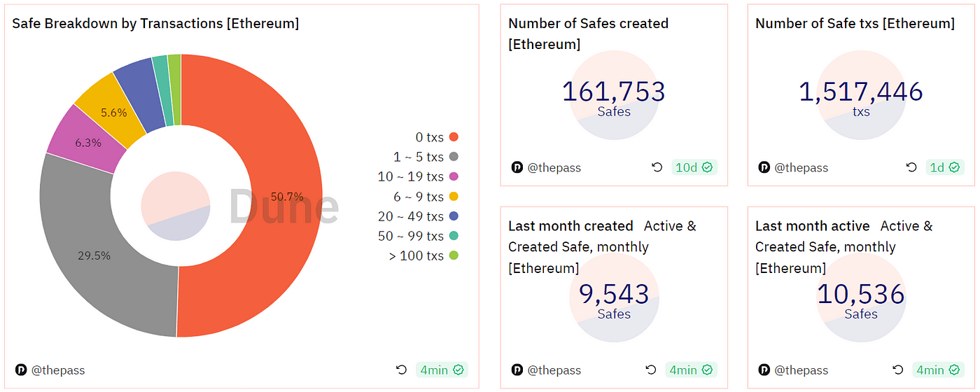Screen dimensions: 980x392
Task: Toggle the 1 ~ 5 txs legend entry
Action: (426, 157)
